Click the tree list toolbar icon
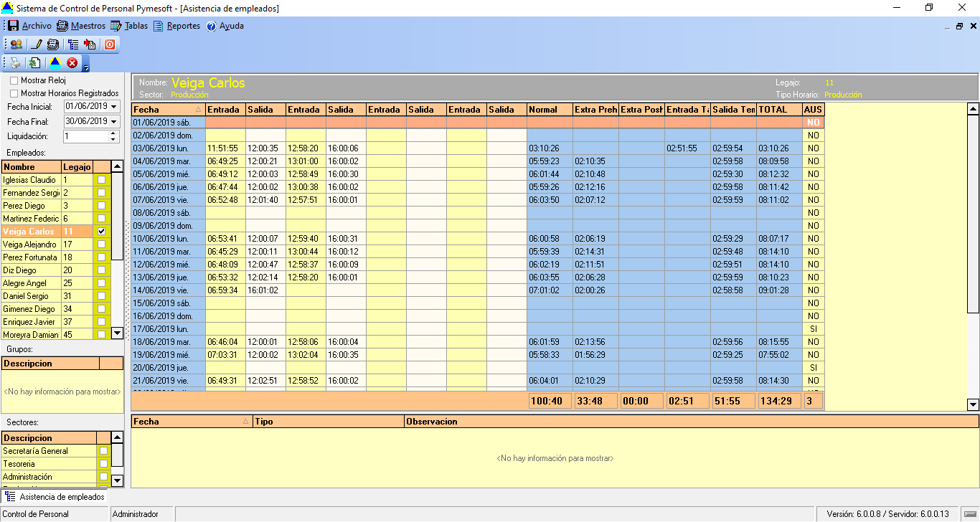Viewport: 980px width, 522px height. pos(73,44)
